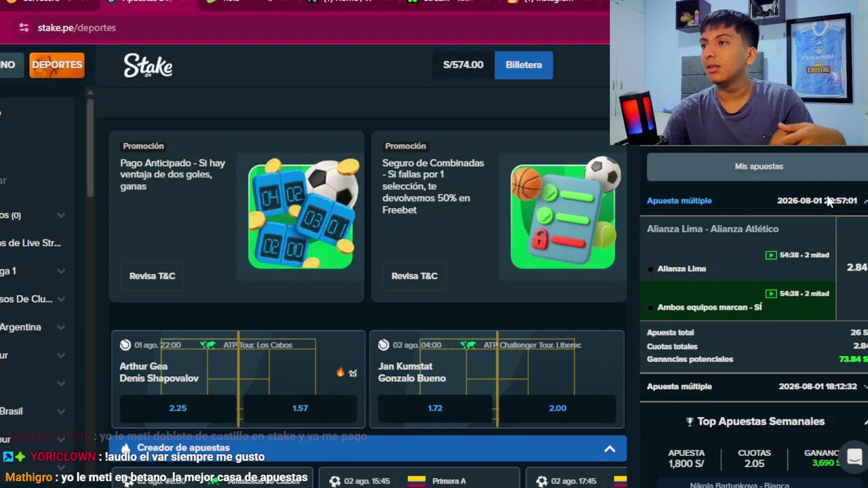Open Revisa T&C for Pago Anticipado

[152, 276]
